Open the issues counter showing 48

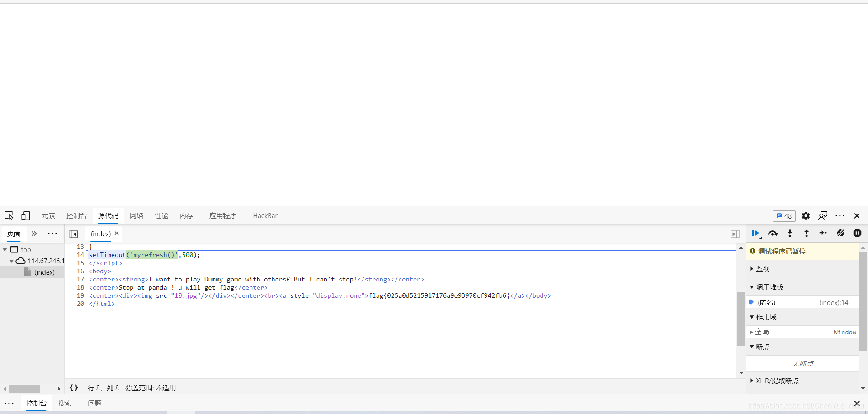point(784,216)
